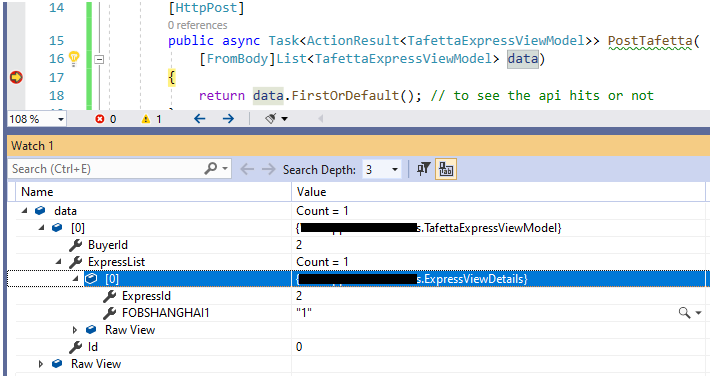Click the Name column header

pos(153,192)
